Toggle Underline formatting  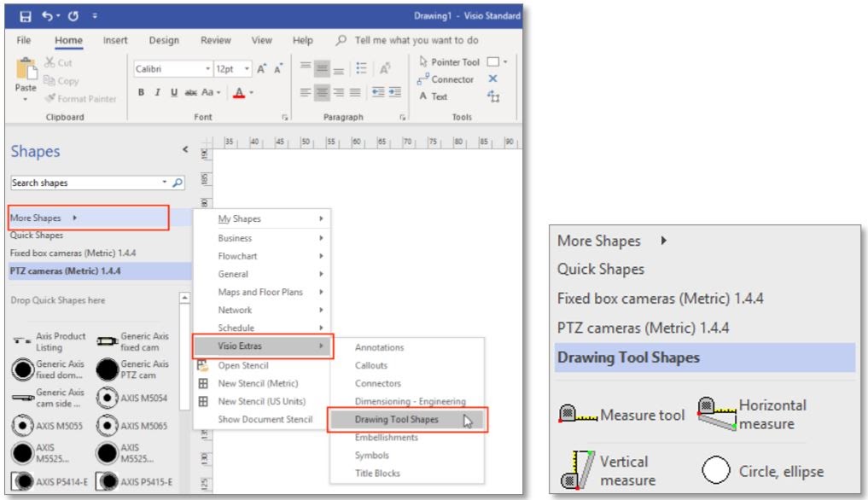pos(174,92)
